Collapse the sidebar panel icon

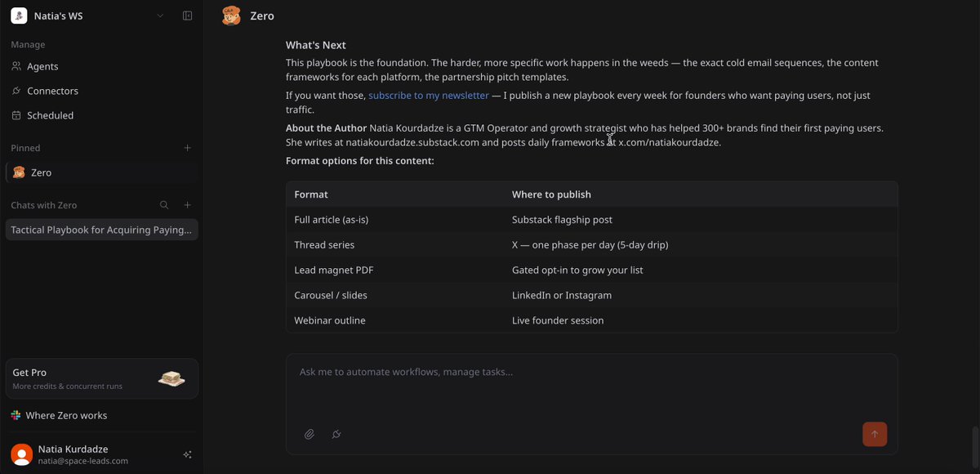187,16
